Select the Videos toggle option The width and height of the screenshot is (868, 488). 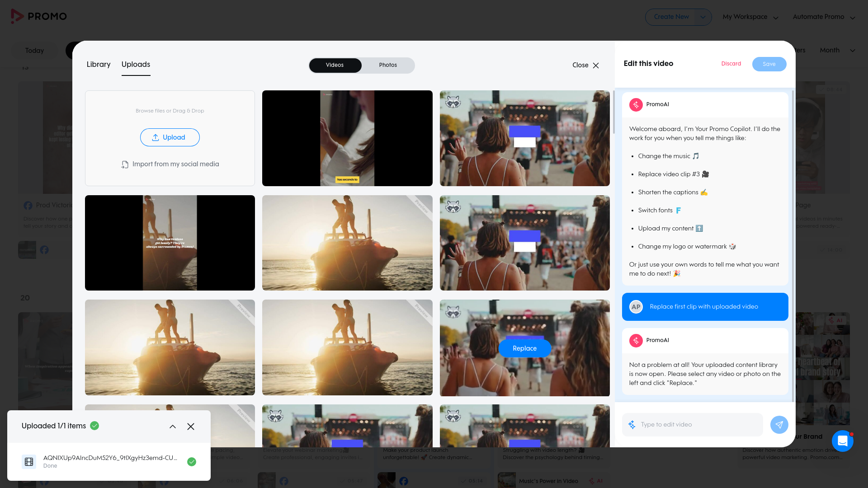[x=335, y=65]
